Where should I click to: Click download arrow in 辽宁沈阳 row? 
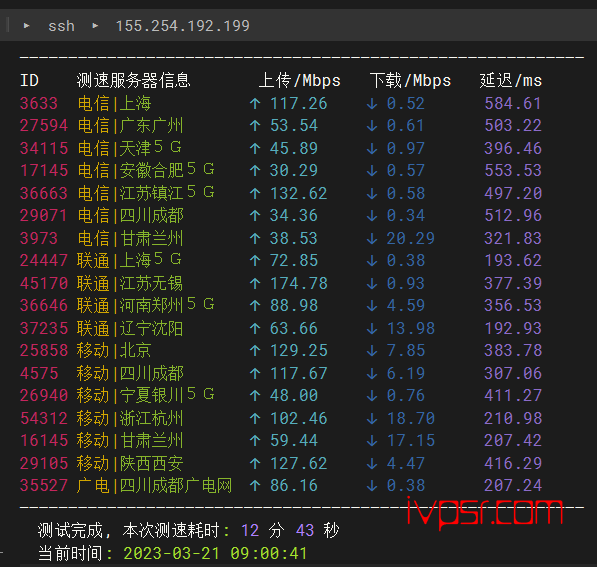(x=372, y=328)
